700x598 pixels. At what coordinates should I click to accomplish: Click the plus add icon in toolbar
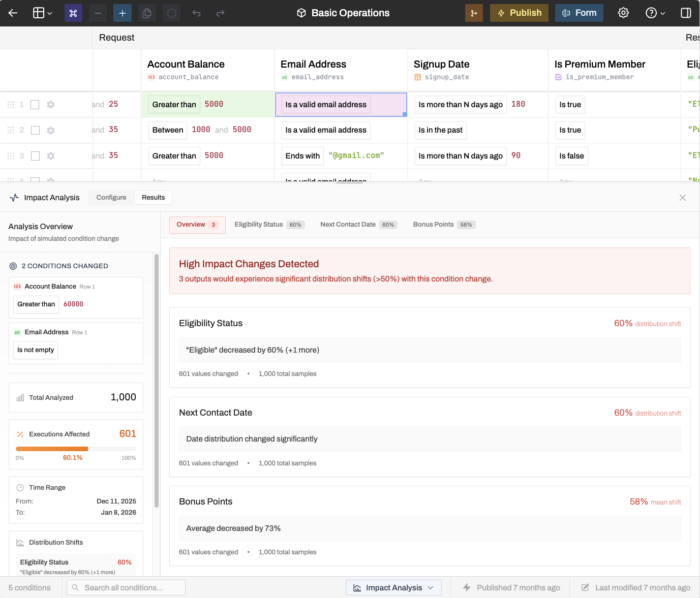(123, 13)
